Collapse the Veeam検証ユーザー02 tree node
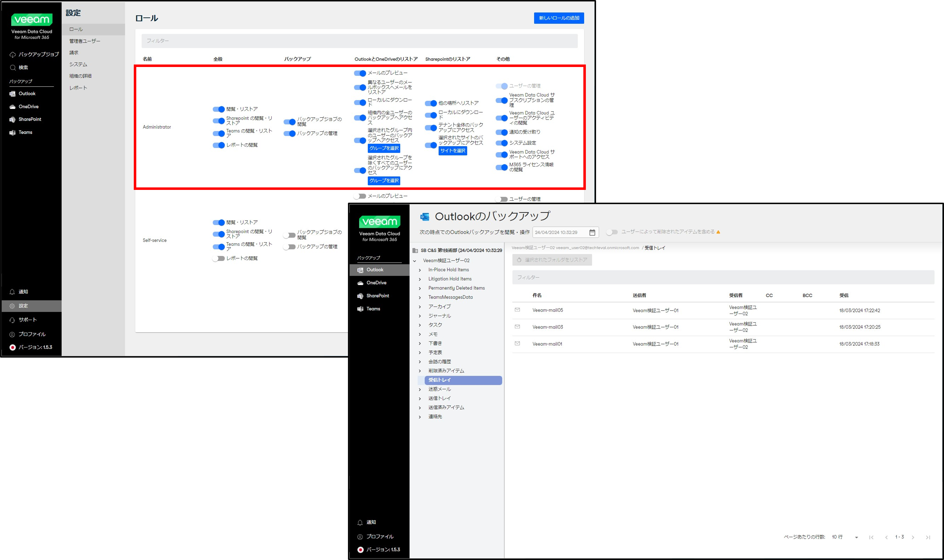The image size is (944, 560). tap(415, 261)
